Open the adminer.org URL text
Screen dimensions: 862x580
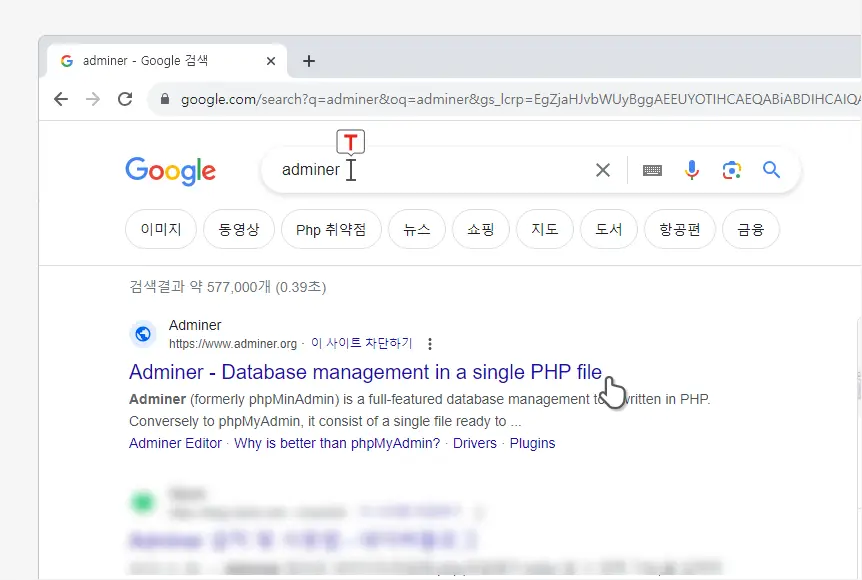coord(233,344)
